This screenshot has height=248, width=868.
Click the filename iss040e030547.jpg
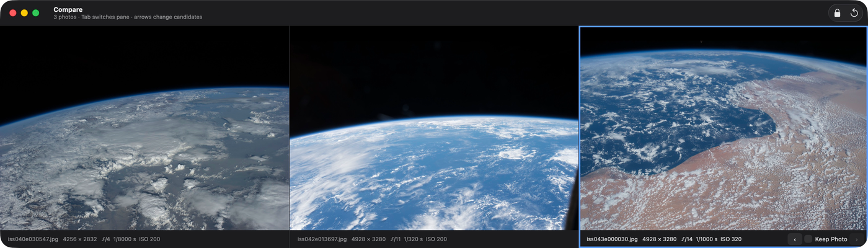[33, 239]
